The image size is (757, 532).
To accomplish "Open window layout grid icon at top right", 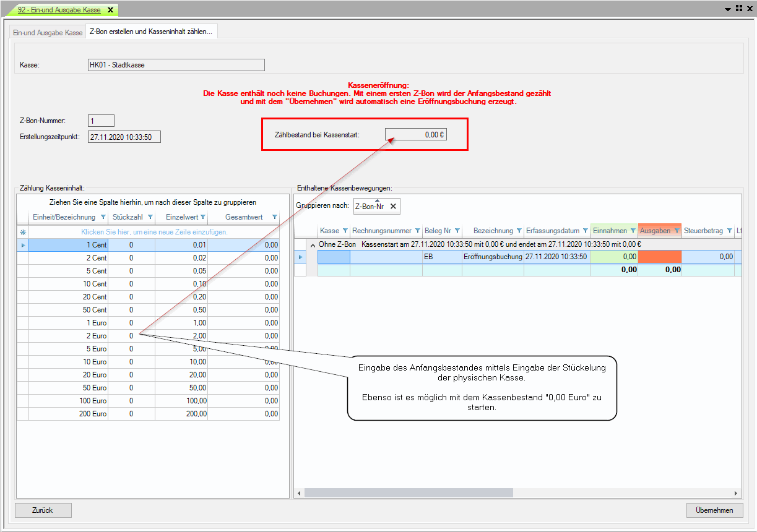I will [x=739, y=9].
